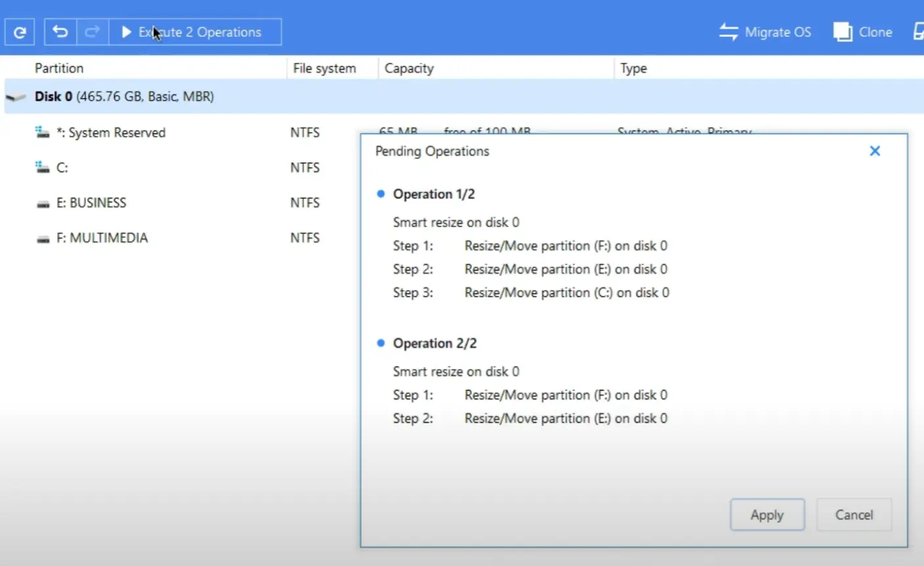Collapse the Disk 0 tree entry
Image resolution: width=924 pixels, height=566 pixels.
17,96
